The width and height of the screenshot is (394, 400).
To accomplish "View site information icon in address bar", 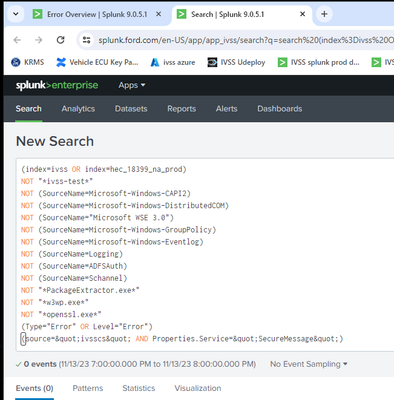I will tap(87, 40).
